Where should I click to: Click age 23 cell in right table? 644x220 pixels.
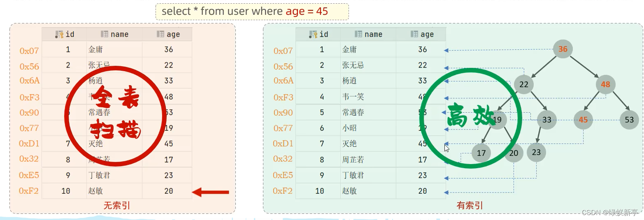(421, 175)
